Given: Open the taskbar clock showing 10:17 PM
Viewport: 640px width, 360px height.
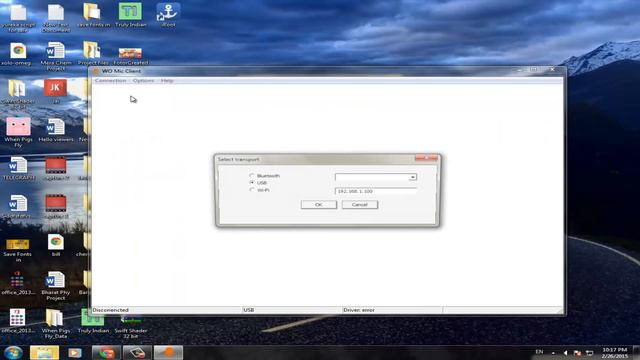Looking at the screenshot, I should click(x=614, y=353).
